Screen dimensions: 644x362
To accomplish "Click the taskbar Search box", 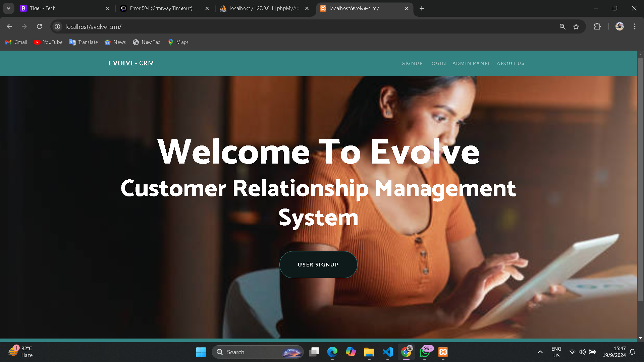I will pyautogui.click(x=258, y=352).
